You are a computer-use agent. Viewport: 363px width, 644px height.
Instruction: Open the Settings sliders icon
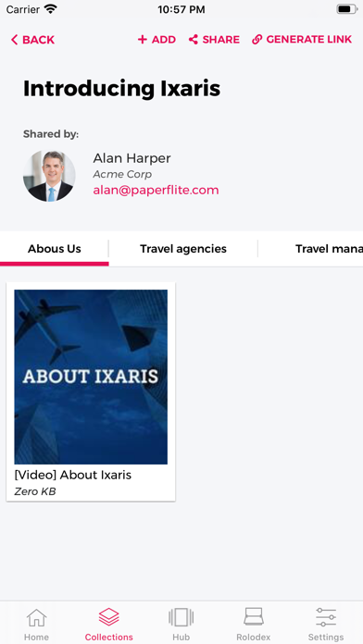[x=326, y=617]
